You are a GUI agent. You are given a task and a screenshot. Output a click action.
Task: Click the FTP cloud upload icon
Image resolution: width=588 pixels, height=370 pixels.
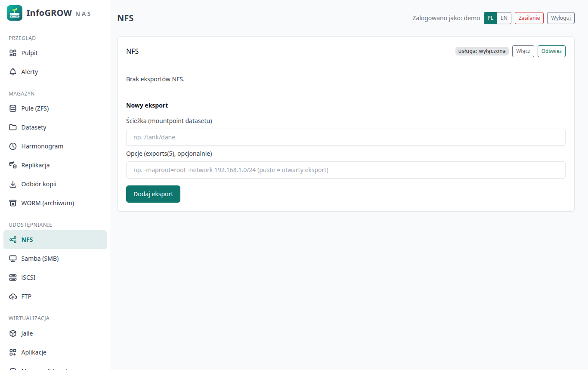[13, 296]
